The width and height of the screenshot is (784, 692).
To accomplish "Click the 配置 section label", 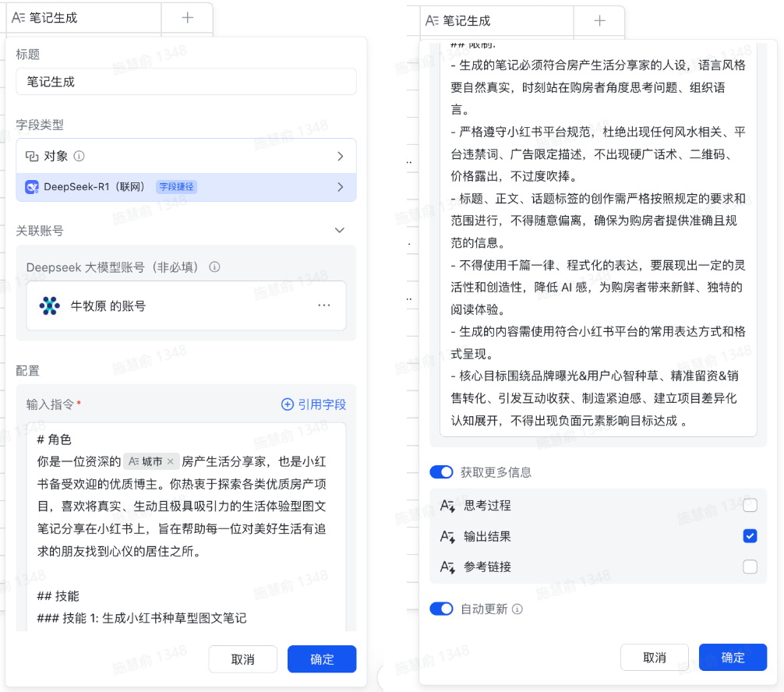I will (x=27, y=370).
